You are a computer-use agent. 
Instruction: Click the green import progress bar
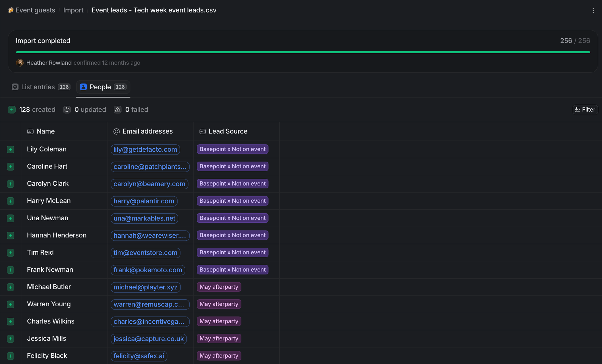303,52
